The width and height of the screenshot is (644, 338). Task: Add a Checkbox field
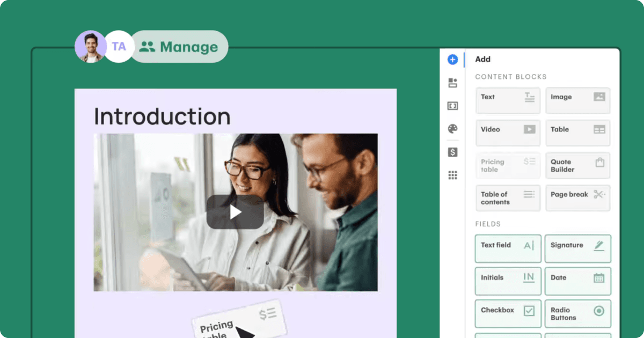point(508,313)
